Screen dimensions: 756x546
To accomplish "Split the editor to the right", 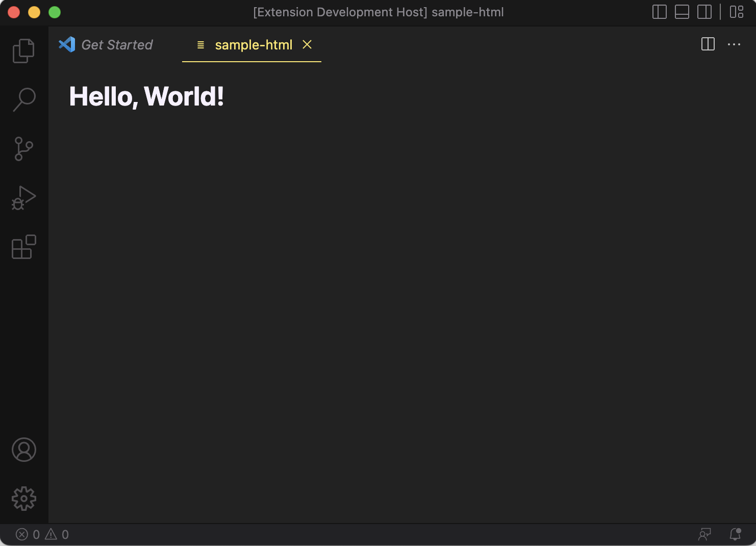I will tap(708, 44).
